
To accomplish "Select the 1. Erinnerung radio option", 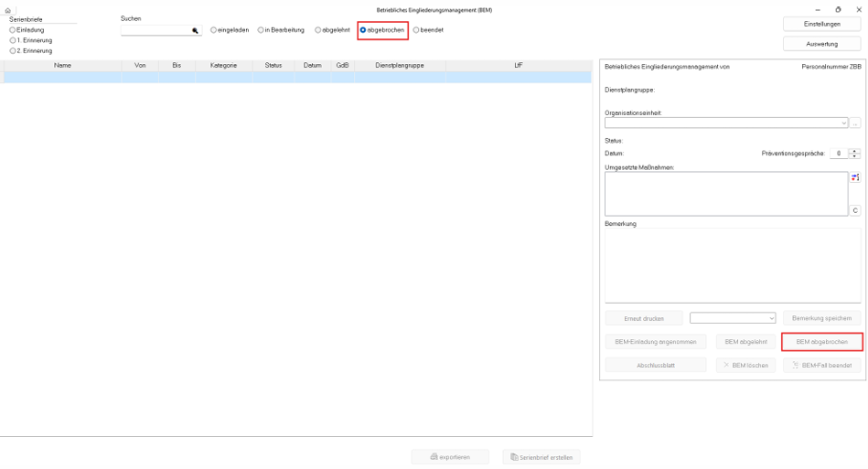I will (x=31, y=40).
